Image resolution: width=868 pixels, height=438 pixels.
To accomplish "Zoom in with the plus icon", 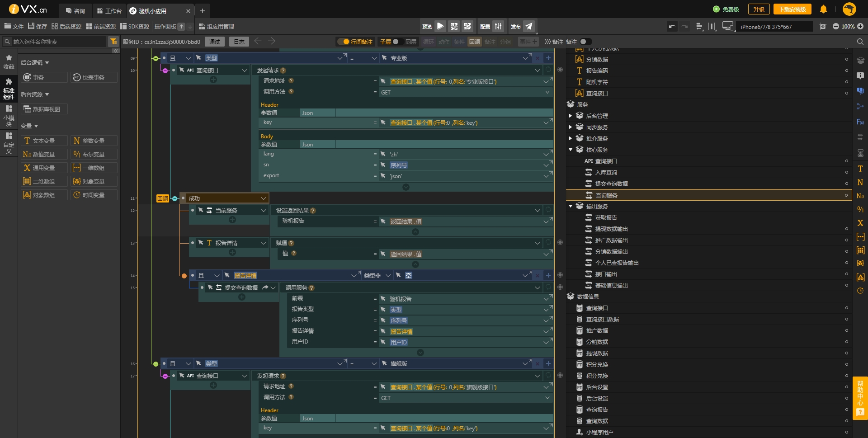I will pos(860,27).
